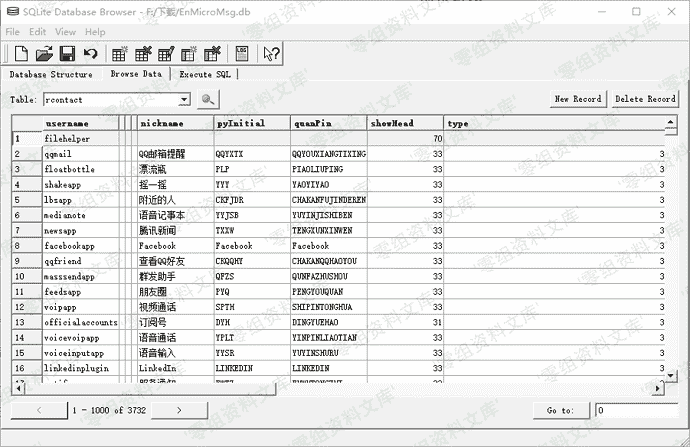
Task: Click the Delete Record button
Action: click(x=644, y=99)
